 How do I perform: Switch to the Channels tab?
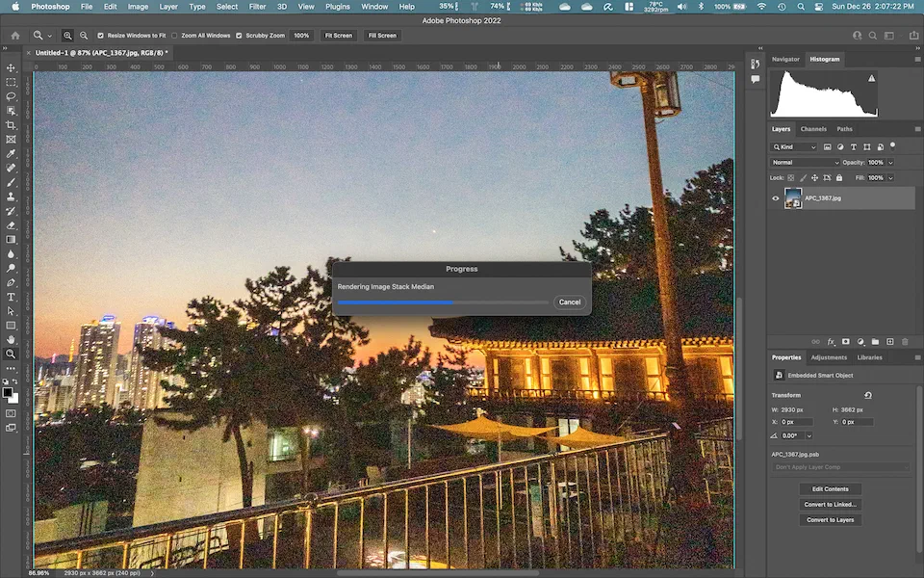pyautogui.click(x=813, y=129)
